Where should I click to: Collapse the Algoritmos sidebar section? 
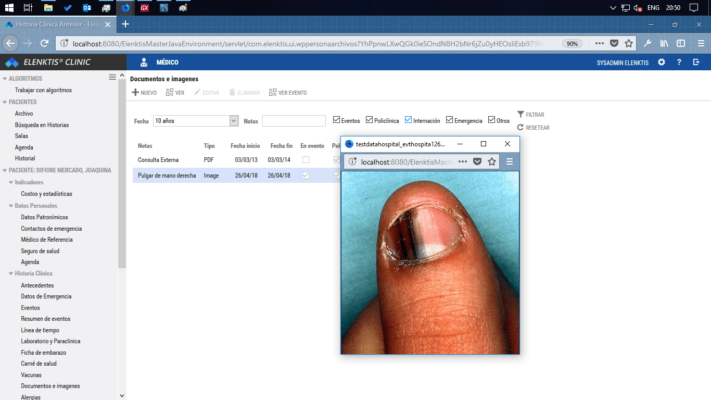(8, 78)
